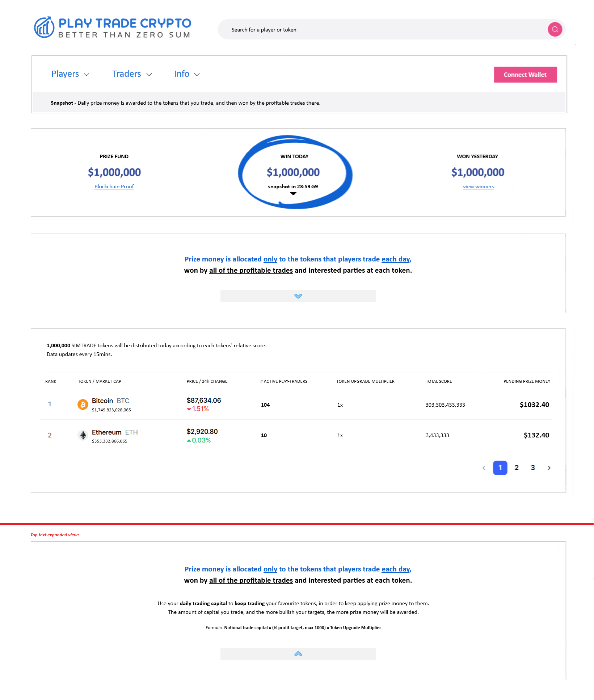This screenshot has width=594, height=700.
Task: Collapse the expanded prize money text
Action: (298, 654)
